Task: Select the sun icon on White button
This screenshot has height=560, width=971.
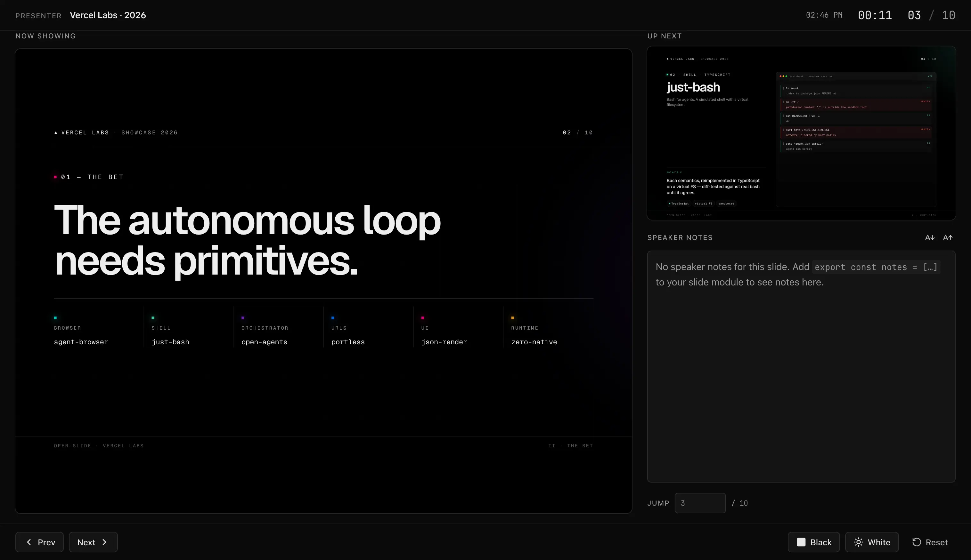Action: (858, 542)
